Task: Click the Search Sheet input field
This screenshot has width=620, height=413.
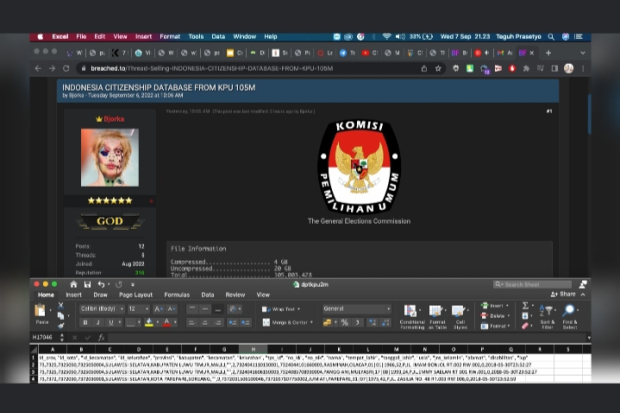Action: 535,284
